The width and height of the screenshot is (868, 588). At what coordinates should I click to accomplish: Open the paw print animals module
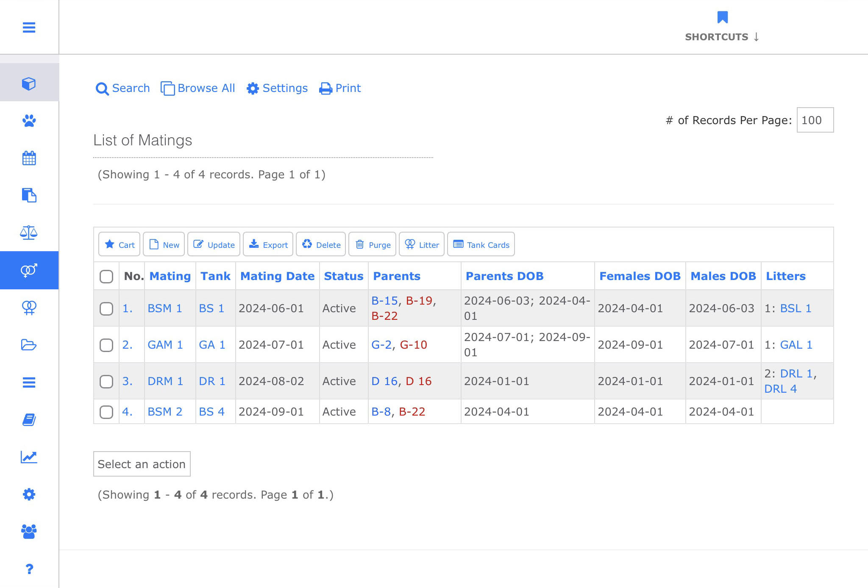[x=29, y=121]
